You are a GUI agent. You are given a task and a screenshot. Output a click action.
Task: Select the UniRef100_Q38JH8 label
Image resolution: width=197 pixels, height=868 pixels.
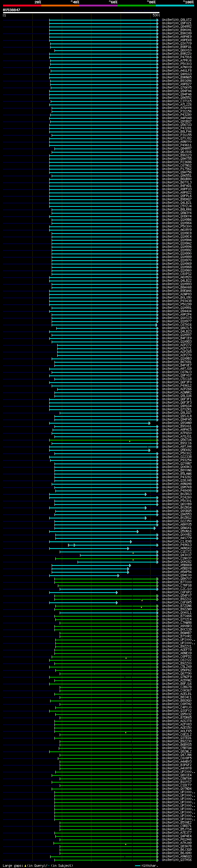pos(177,481)
